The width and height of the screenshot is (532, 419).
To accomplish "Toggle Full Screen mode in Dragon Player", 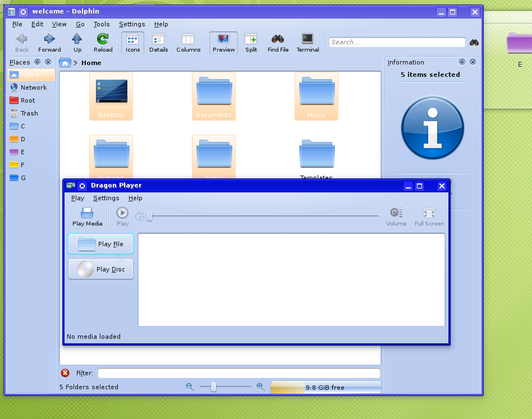I will coord(429,217).
